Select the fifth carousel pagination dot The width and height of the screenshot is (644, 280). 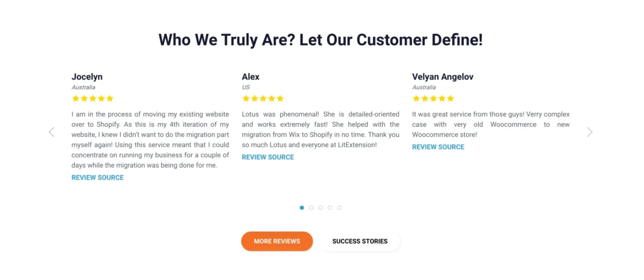339,207
